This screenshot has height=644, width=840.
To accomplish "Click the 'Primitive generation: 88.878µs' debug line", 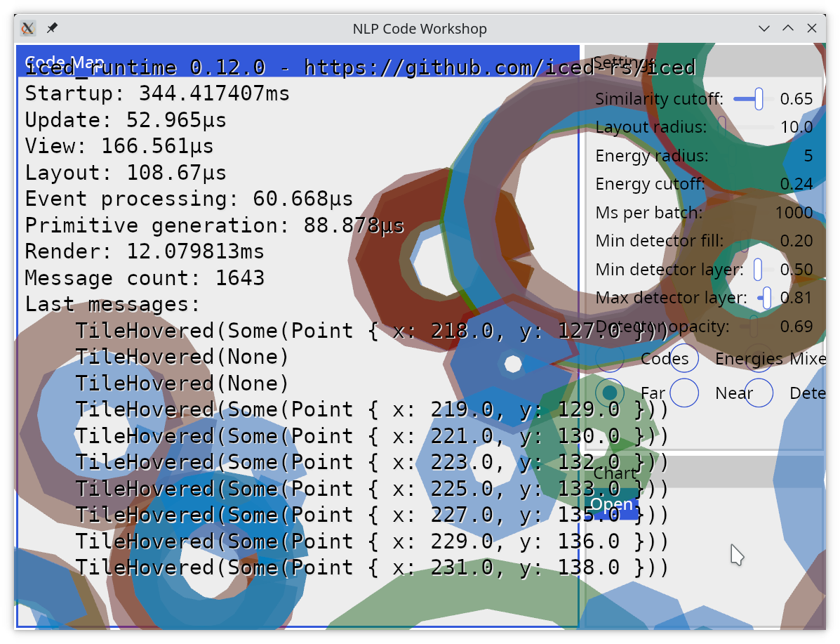I will pyautogui.click(x=214, y=225).
